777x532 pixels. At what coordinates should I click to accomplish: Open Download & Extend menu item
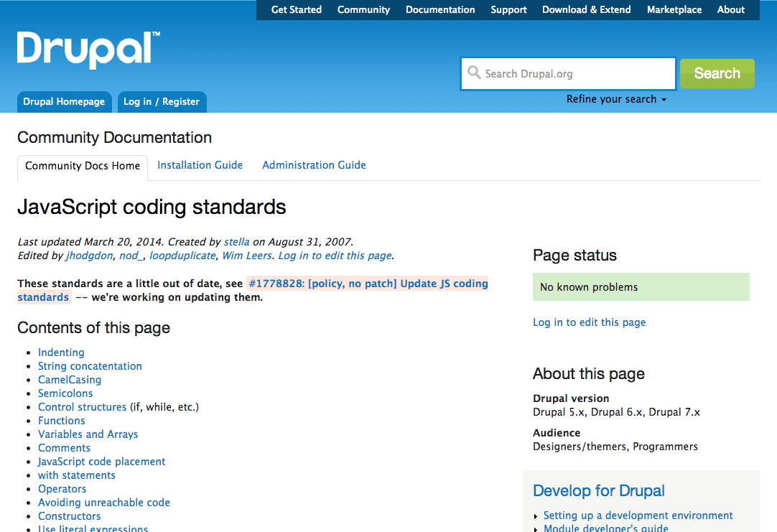pos(586,9)
